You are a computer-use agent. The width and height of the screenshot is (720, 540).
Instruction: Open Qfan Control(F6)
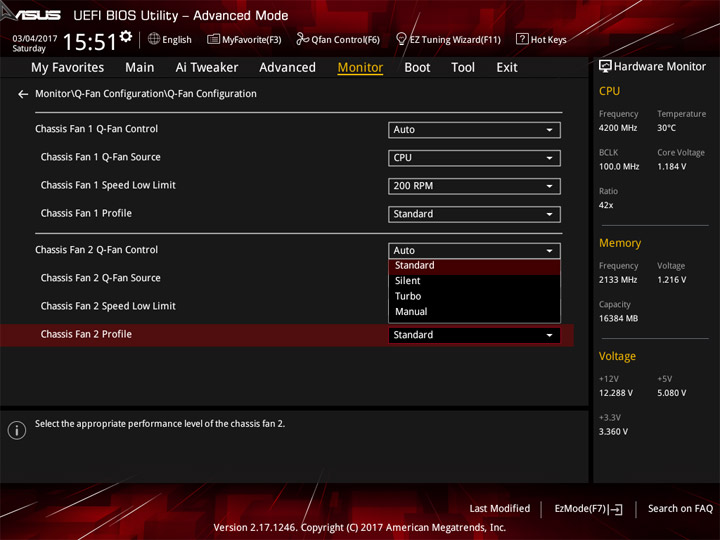[338, 39]
